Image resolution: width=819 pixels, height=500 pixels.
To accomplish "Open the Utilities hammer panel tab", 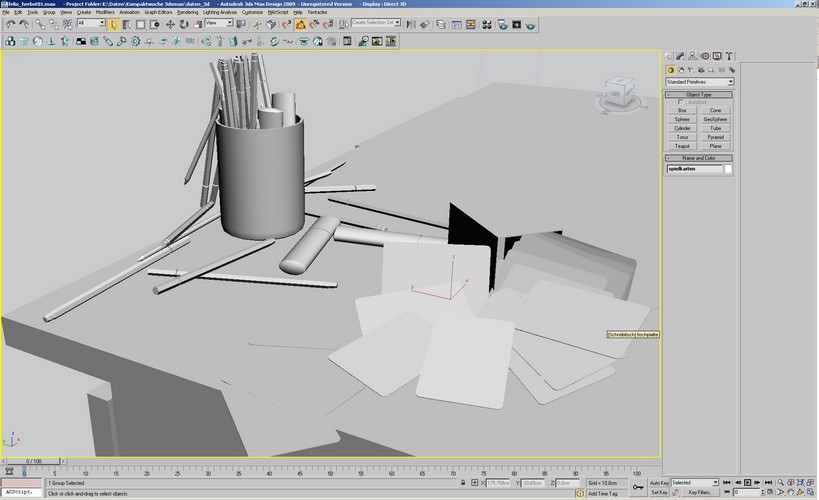I will point(730,57).
